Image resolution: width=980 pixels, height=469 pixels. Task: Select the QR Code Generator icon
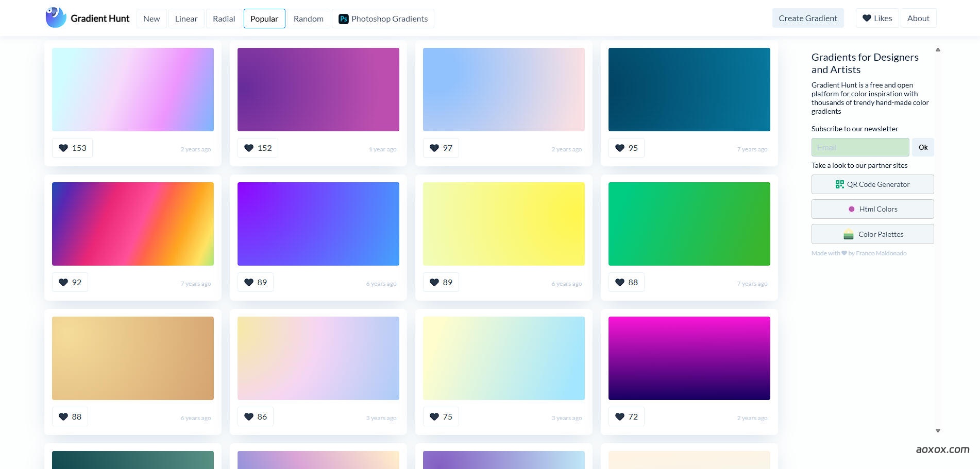point(840,184)
